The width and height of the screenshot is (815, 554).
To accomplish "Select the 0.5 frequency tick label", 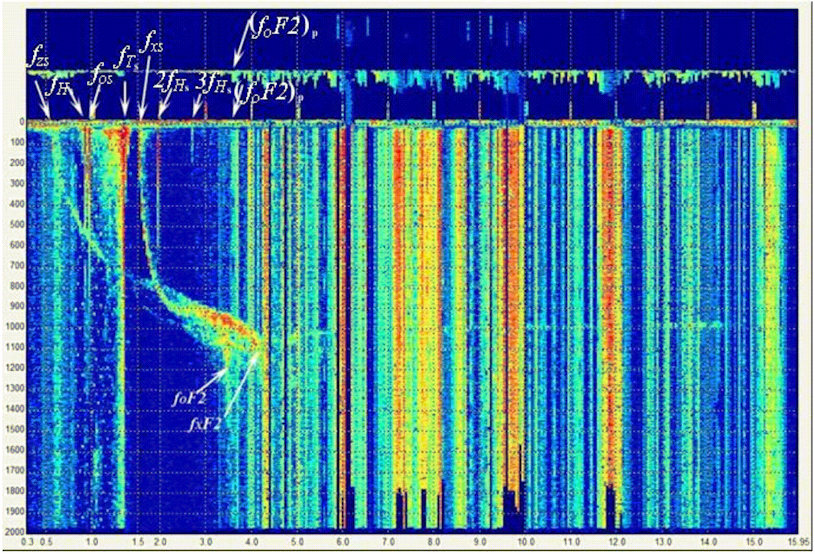I will [x=45, y=541].
